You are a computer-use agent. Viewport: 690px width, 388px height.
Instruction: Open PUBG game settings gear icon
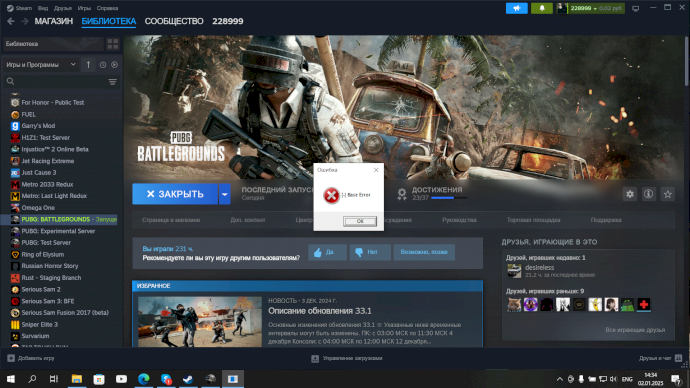click(630, 194)
